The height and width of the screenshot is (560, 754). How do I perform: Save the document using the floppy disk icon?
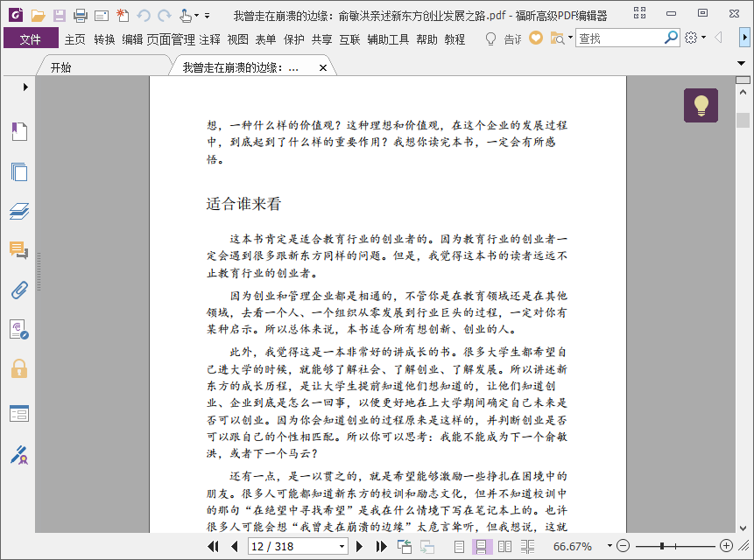(60, 16)
